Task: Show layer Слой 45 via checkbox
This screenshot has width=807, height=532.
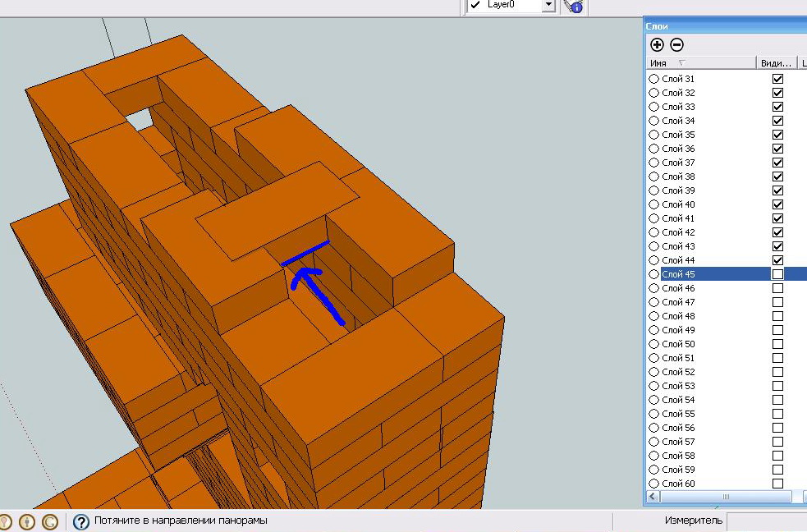Action: click(x=777, y=274)
